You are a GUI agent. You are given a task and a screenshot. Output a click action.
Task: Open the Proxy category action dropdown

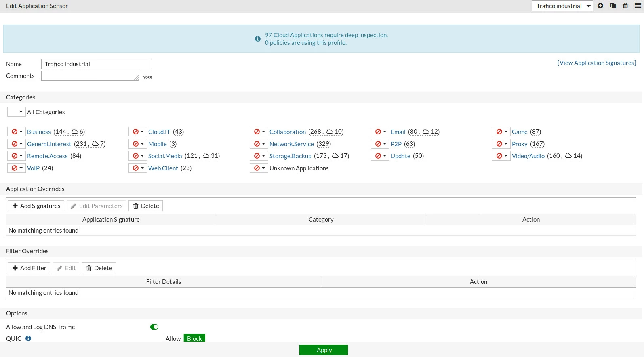(x=501, y=144)
